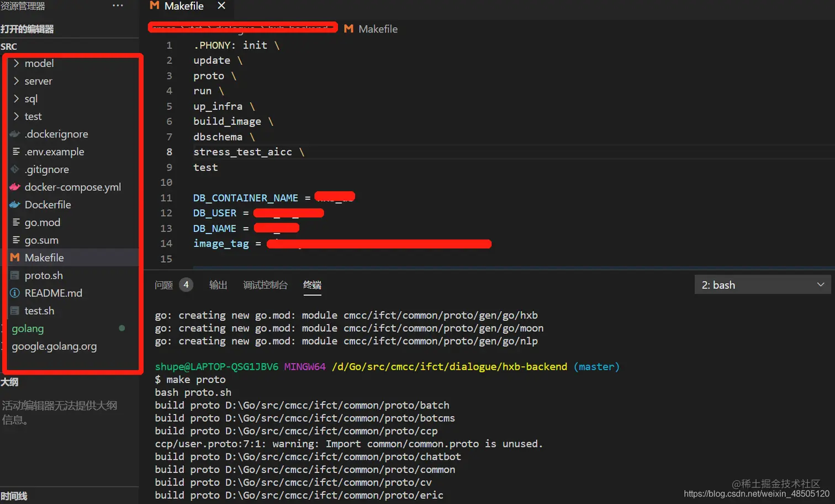Expand the server folder
This screenshot has height=504, width=835.
(38, 81)
